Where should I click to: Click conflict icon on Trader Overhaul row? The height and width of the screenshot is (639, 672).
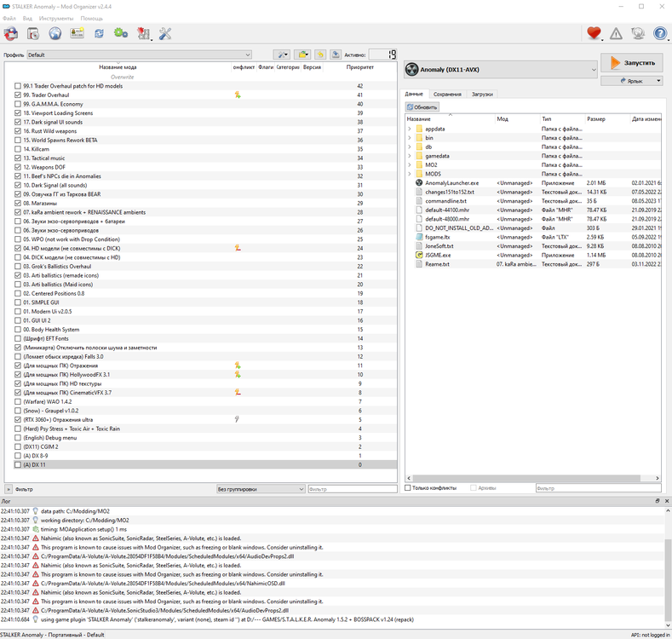[238, 95]
